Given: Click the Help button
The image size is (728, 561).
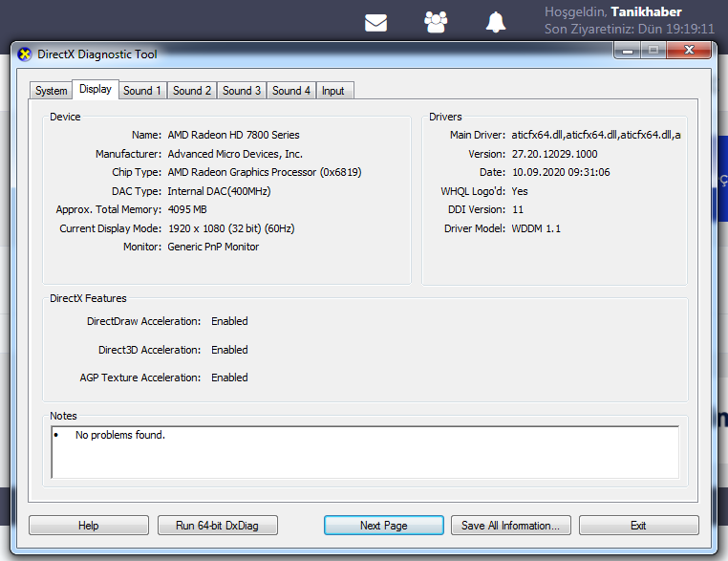Looking at the screenshot, I should coord(89,526).
